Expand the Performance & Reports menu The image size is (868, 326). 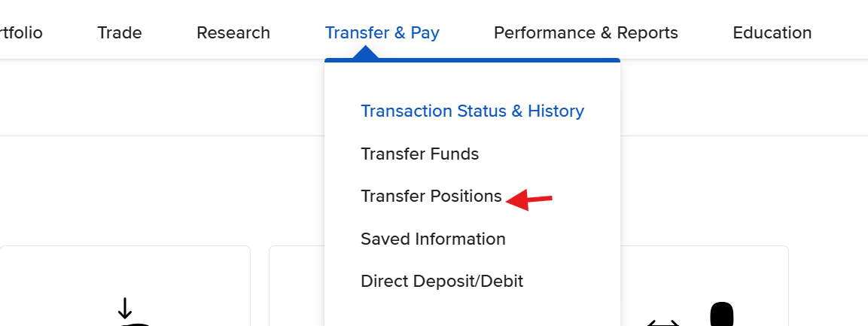[x=586, y=33]
